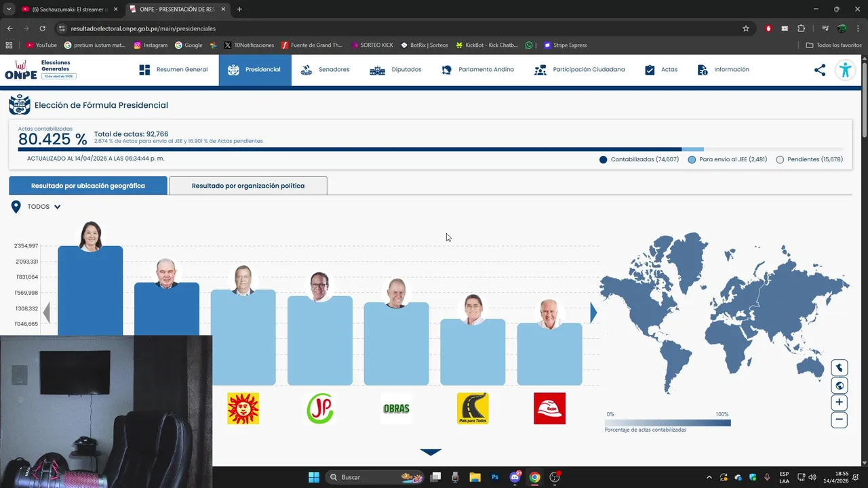This screenshot has height=488, width=868.
Task: Open the Diputados section
Action: point(395,70)
